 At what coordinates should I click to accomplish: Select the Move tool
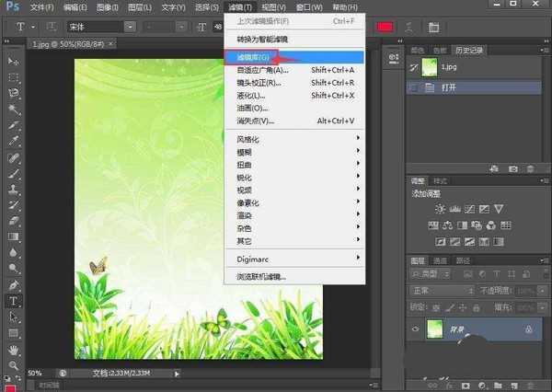pos(14,61)
